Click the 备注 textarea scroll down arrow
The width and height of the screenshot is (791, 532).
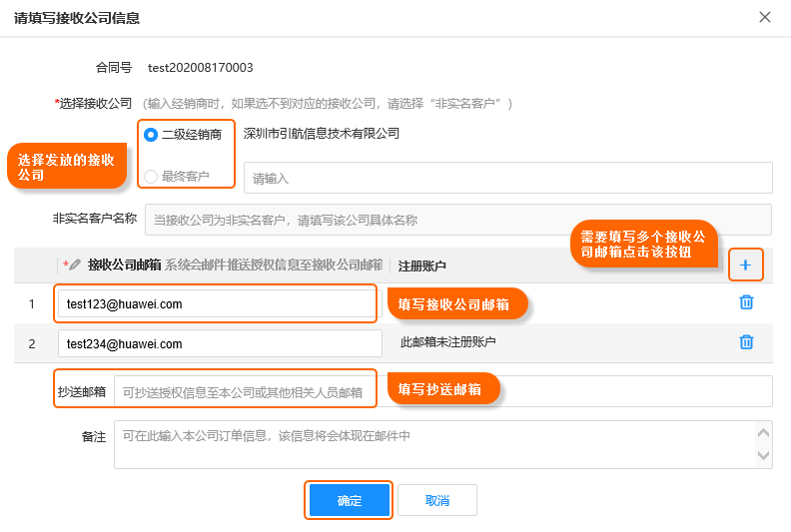[x=763, y=455]
